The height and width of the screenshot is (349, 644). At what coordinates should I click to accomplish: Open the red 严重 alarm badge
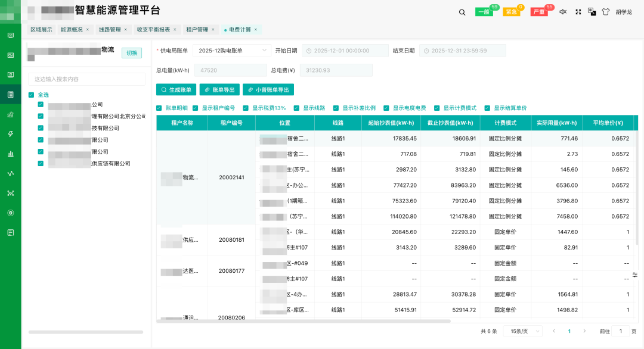point(539,12)
